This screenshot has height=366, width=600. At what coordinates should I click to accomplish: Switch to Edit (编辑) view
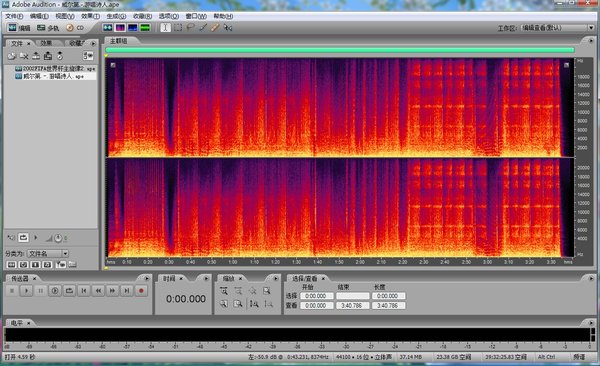19,28
